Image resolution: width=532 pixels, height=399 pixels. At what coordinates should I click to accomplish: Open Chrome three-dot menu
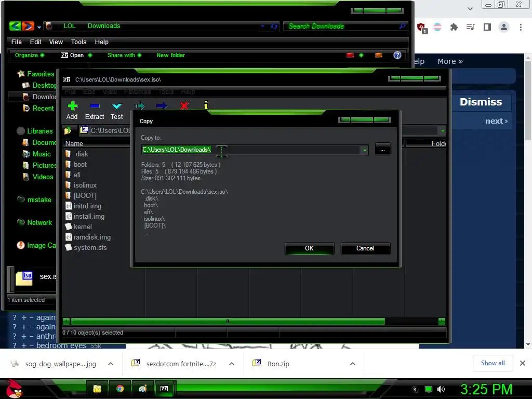(521, 27)
